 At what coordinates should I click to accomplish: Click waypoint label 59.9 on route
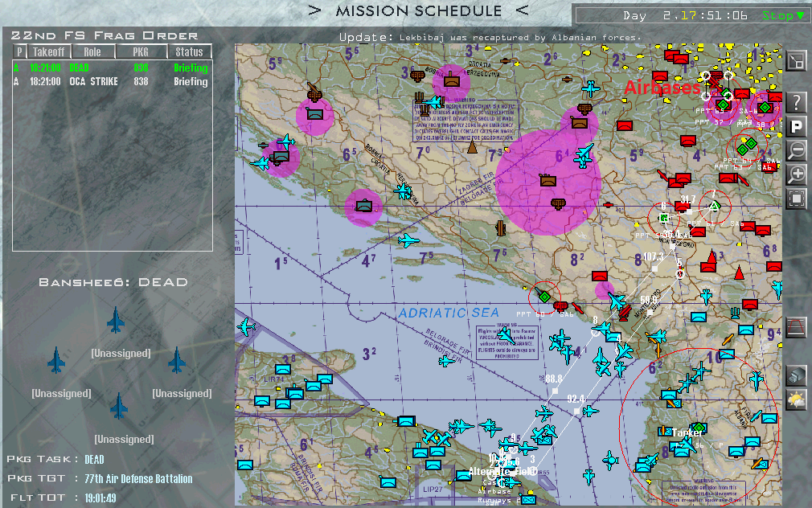point(649,299)
